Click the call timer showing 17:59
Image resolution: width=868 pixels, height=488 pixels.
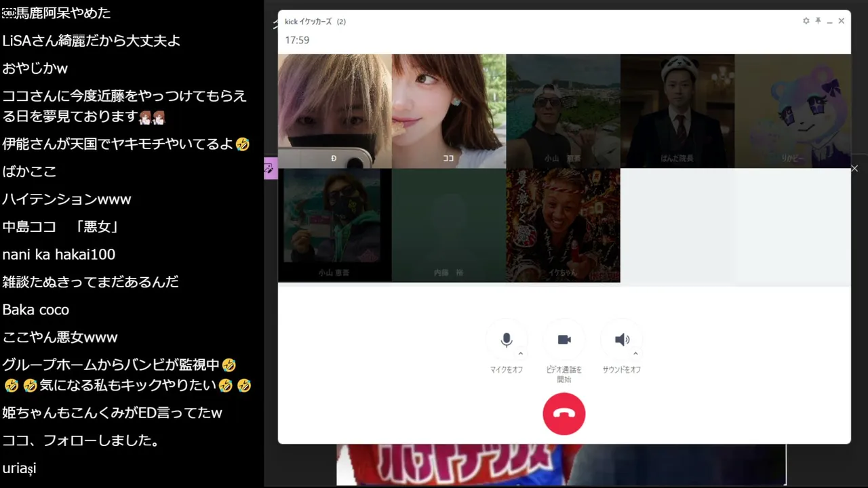pos(297,40)
